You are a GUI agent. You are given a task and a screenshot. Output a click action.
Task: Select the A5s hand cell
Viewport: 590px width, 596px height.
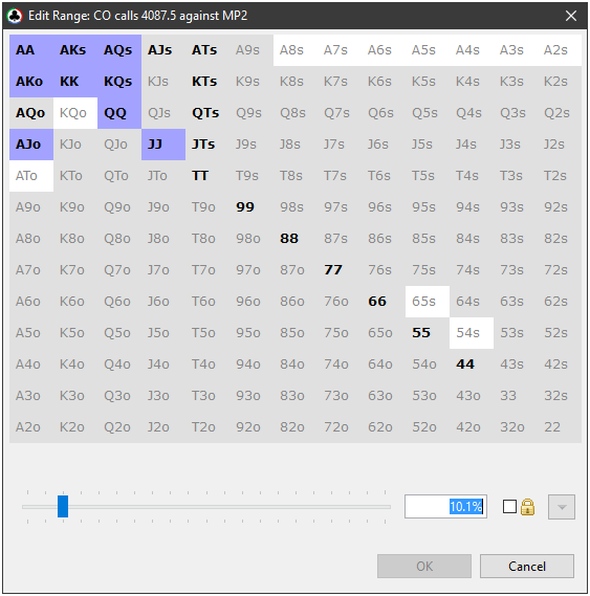tap(427, 50)
